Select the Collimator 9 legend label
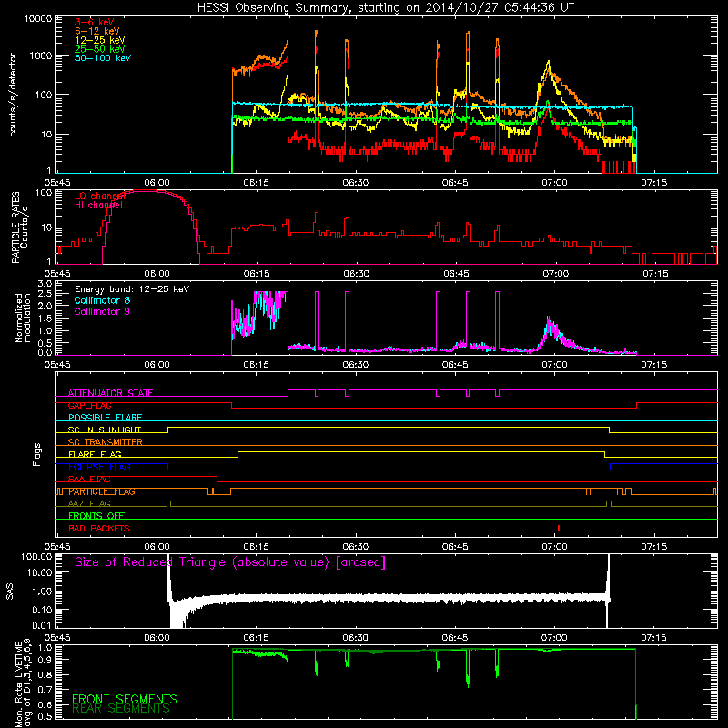Screen dimensions: 728x728 tap(102, 311)
